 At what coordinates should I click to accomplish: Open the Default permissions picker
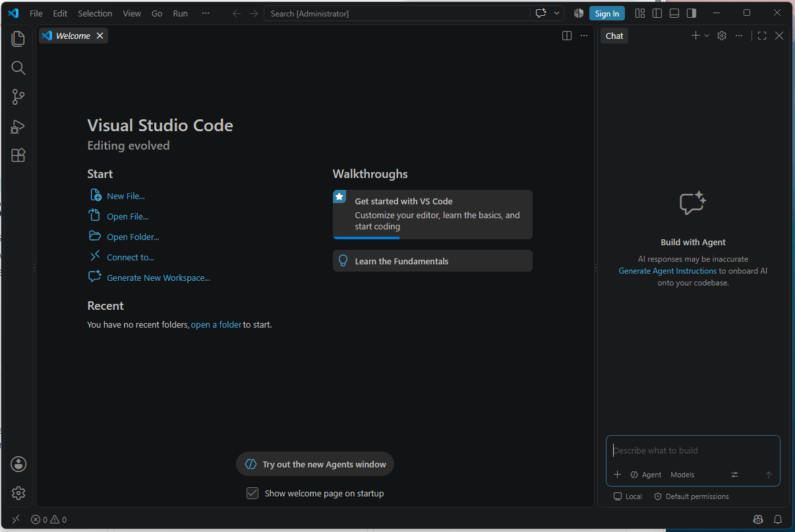click(692, 496)
